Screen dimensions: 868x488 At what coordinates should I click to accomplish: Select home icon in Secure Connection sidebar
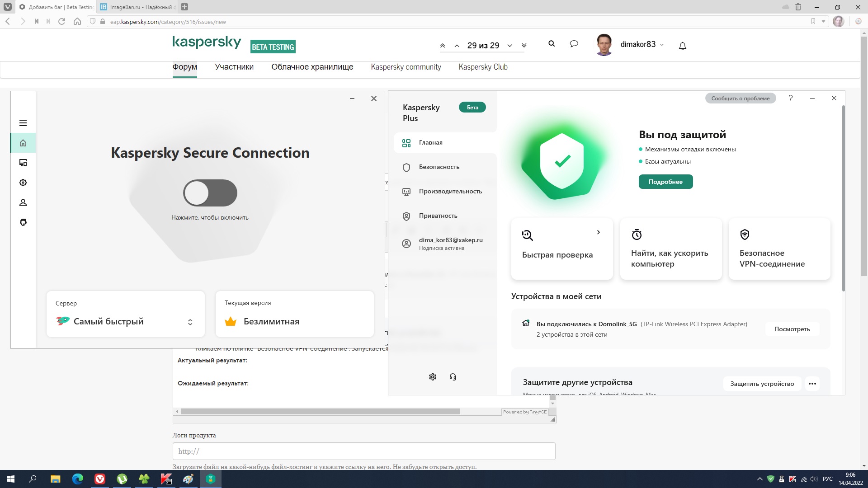(x=23, y=143)
